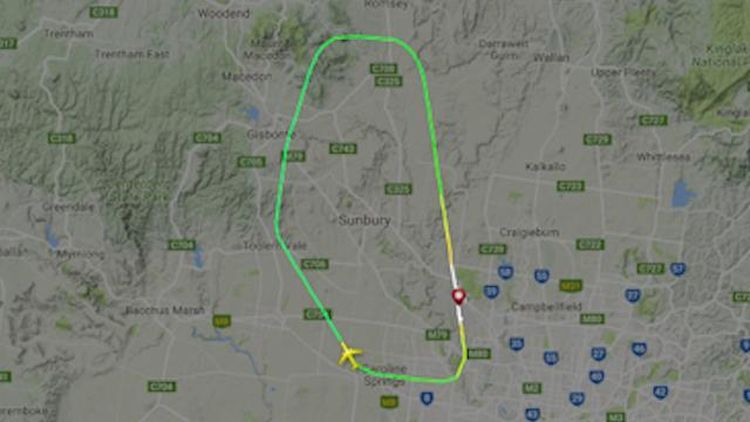
Task: Select the Gisborne town label
Action: 271,134
